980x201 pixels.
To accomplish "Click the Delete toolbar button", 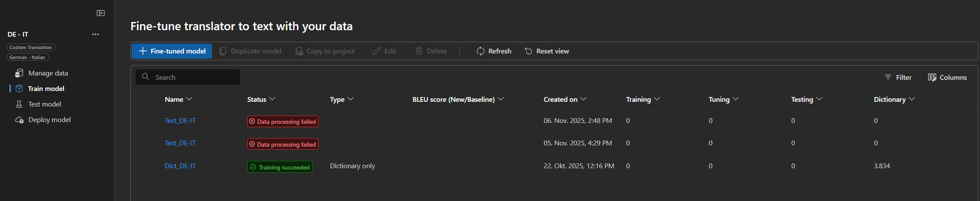I will click(x=431, y=51).
